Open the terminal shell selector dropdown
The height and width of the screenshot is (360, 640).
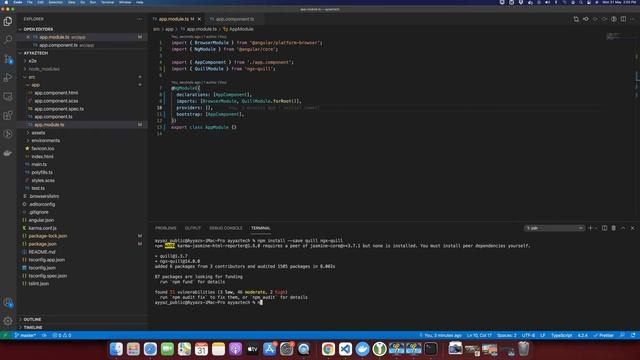tap(554, 228)
